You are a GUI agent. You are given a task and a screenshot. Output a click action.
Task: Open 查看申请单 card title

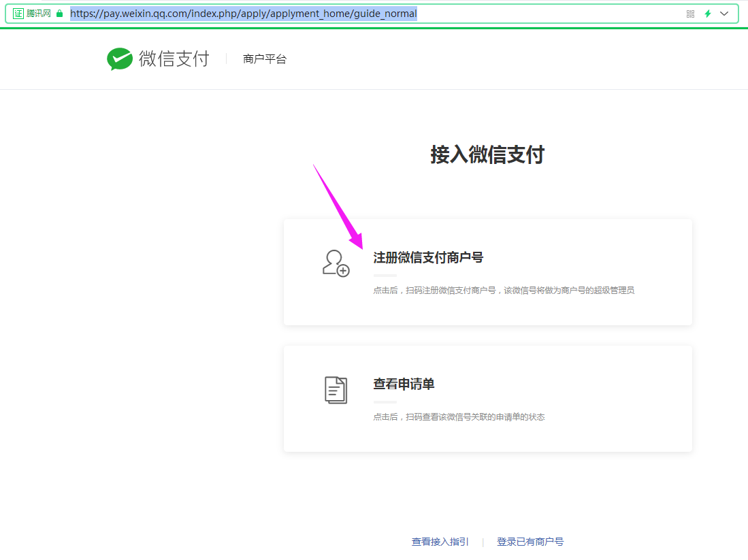(x=404, y=384)
